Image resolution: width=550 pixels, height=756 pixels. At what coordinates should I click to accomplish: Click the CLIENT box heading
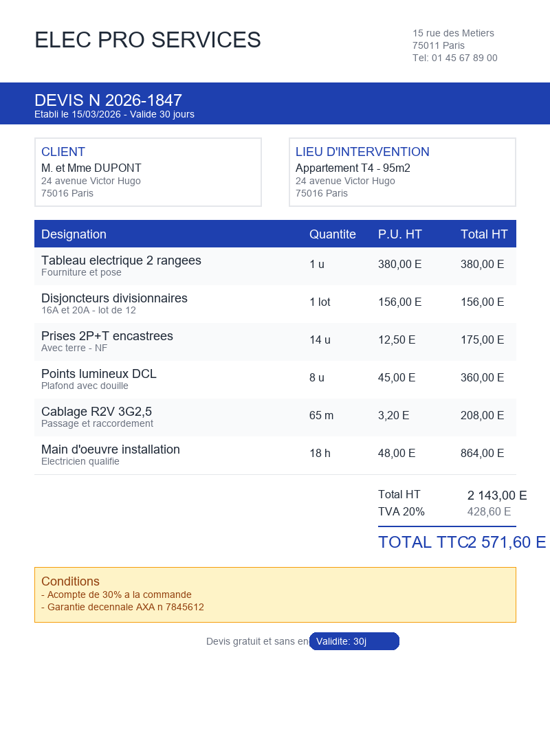[63, 152]
